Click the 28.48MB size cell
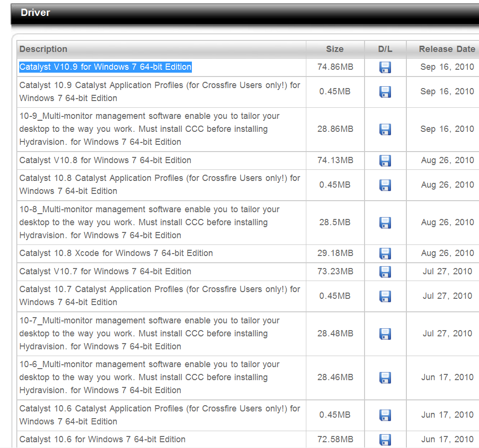 click(x=335, y=333)
